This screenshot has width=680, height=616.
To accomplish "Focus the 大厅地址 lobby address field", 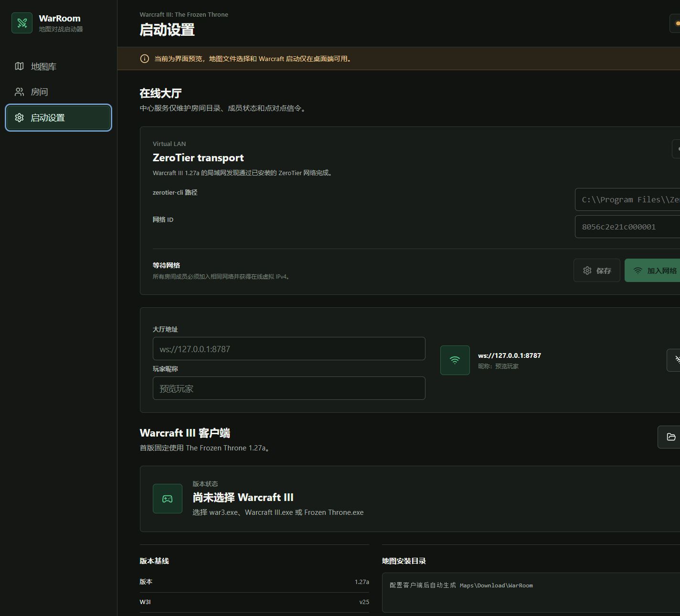I will [289, 349].
